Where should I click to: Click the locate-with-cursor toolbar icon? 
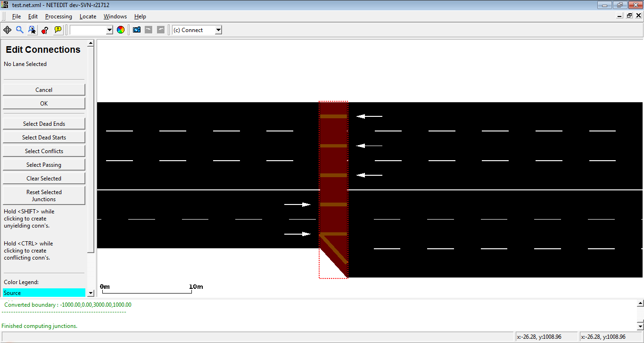tap(32, 30)
